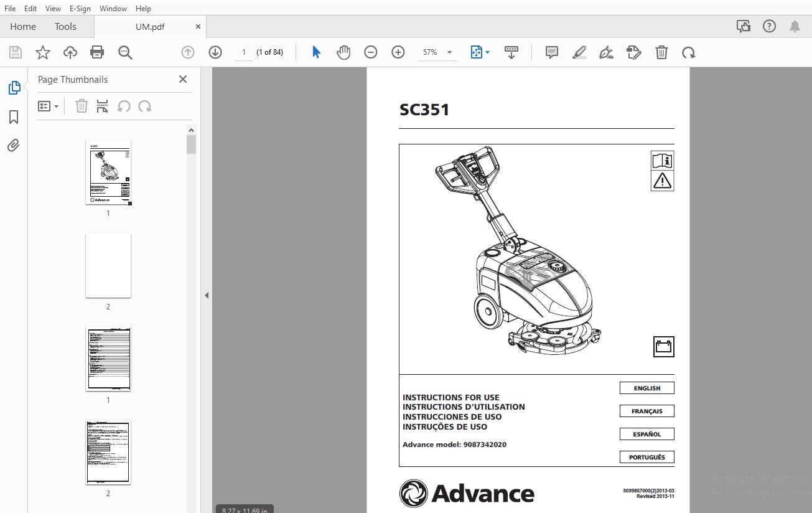
Task: Click the PORTUGUÊS language box
Action: click(647, 457)
